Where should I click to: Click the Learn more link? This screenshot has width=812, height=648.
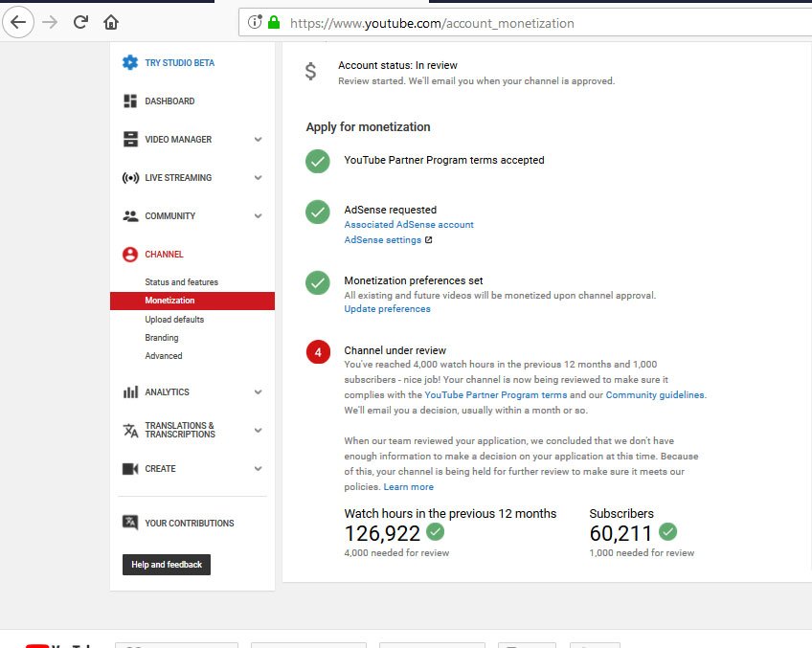point(409,487)
